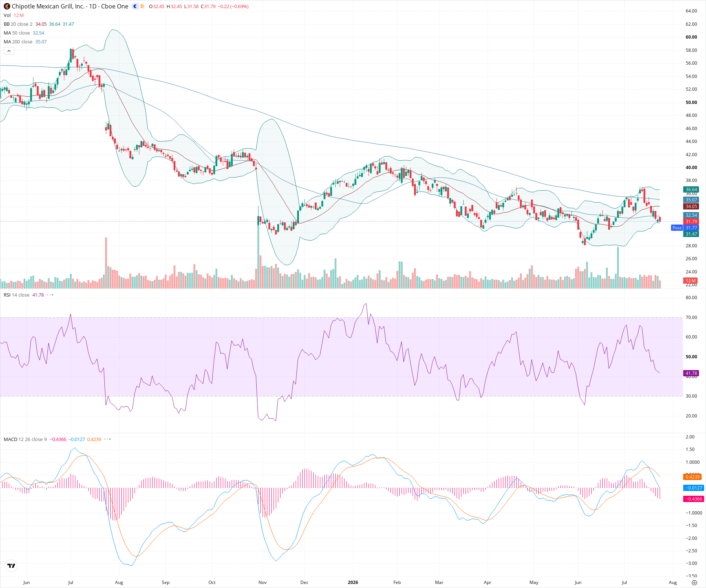Click the TradingView logo
This screenshot has height=588, width=706.
tap(11, 566)
